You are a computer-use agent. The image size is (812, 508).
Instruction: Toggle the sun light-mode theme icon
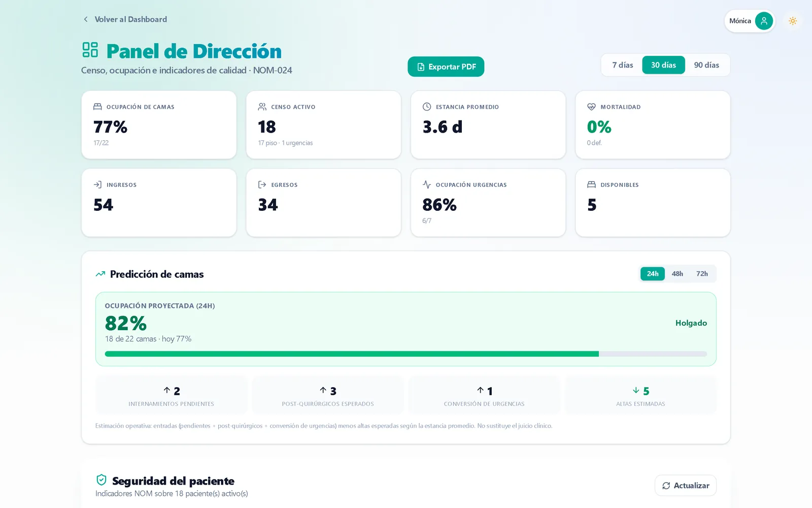click(793, 21)
